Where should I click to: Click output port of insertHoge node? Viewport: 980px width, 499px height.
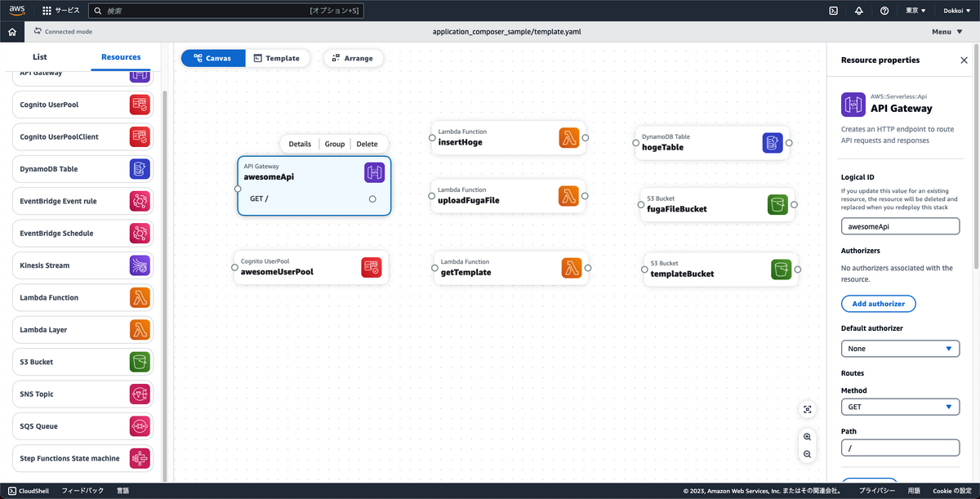[586, 138]
